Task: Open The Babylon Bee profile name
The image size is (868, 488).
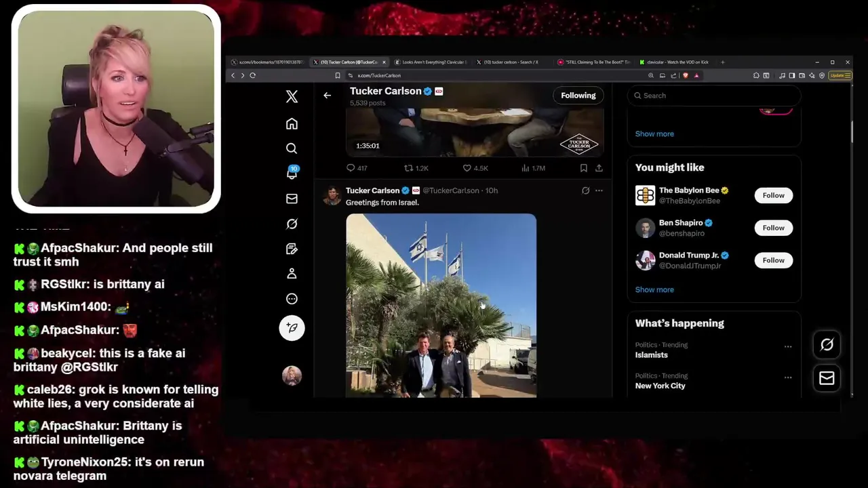Action: coord(688,190)
